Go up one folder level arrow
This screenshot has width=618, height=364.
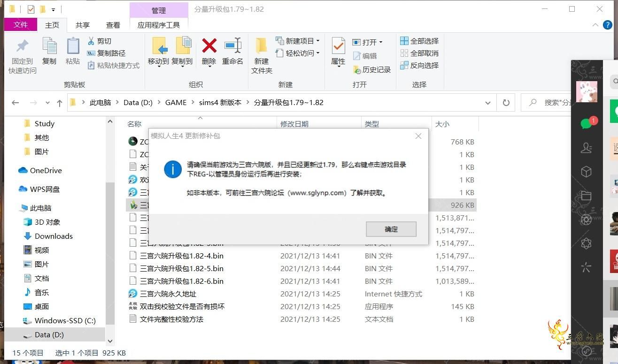pyautogui.click(x=59, y=102)
